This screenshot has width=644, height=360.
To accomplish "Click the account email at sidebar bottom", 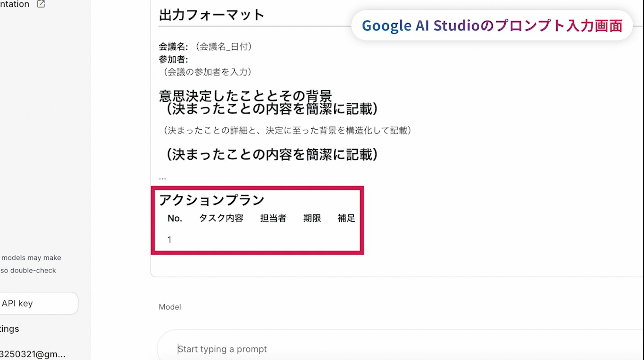I will tap(33, 354).
